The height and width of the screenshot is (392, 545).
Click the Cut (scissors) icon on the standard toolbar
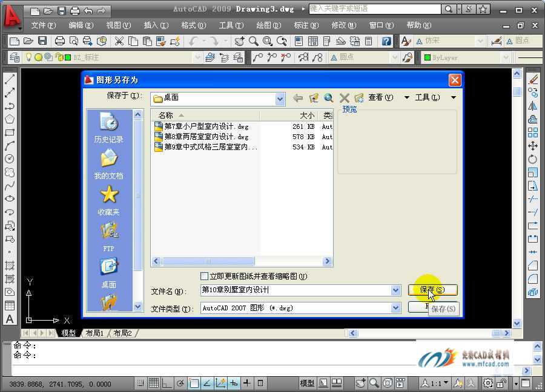119,41
